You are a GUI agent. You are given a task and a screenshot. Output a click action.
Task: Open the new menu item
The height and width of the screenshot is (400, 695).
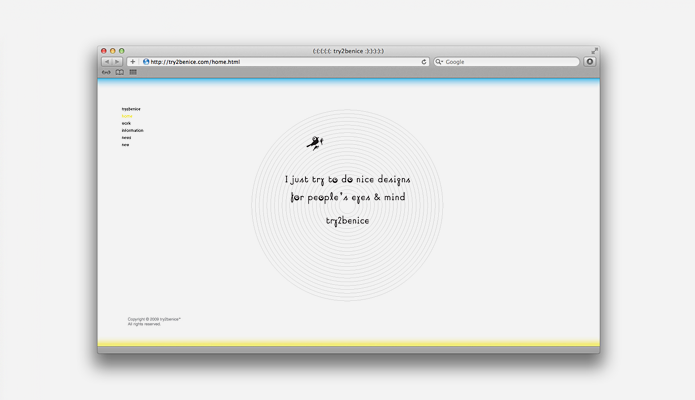click(125, 145)
